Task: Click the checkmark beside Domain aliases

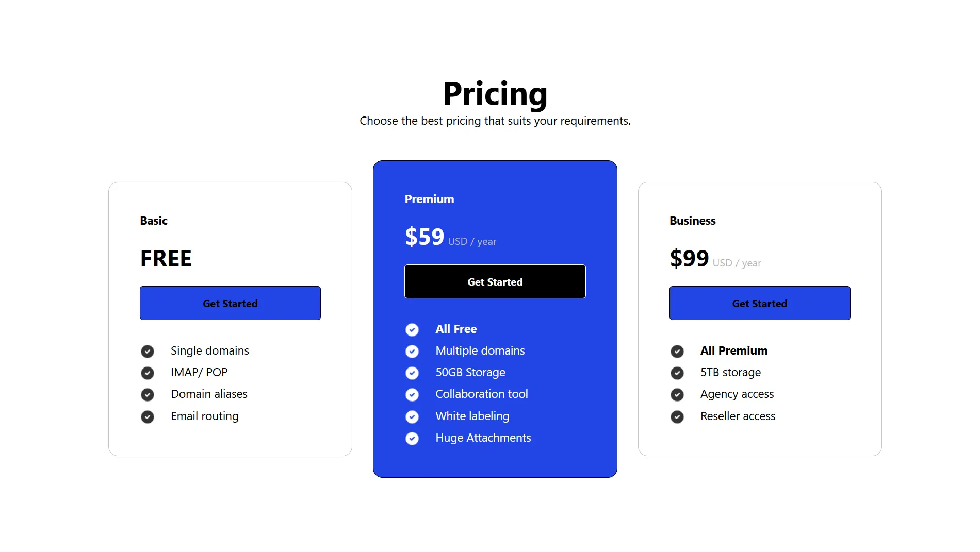Action: click(148, 394)
